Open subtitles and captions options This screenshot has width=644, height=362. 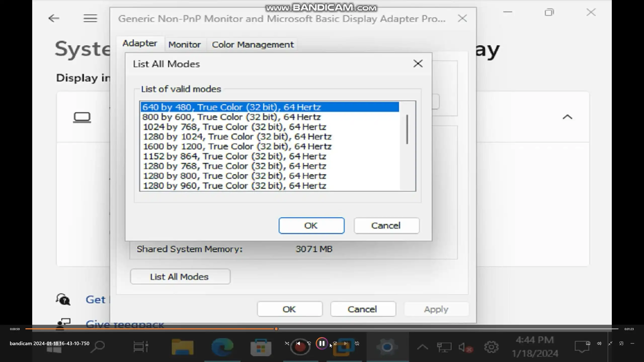(588, 343)
